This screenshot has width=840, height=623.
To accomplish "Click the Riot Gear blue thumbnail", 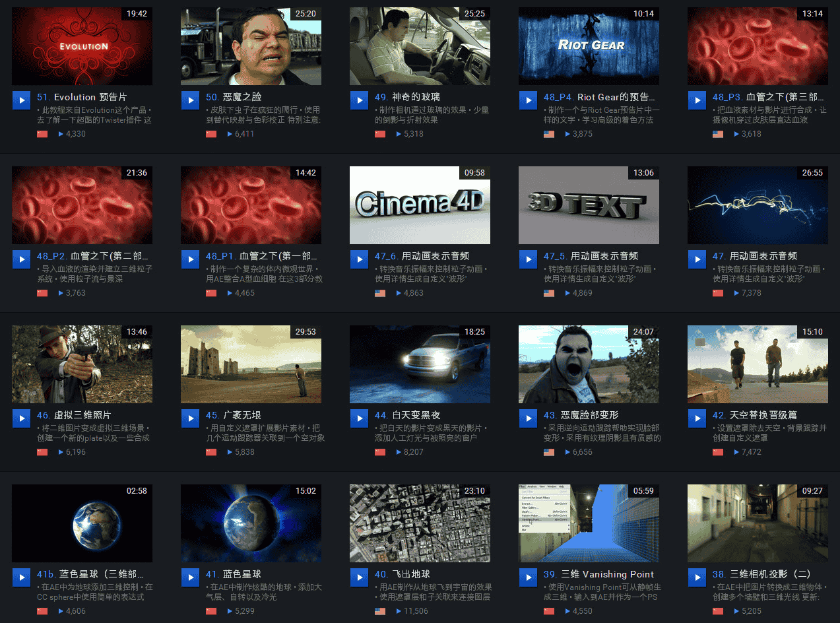I will click(589, 46).
